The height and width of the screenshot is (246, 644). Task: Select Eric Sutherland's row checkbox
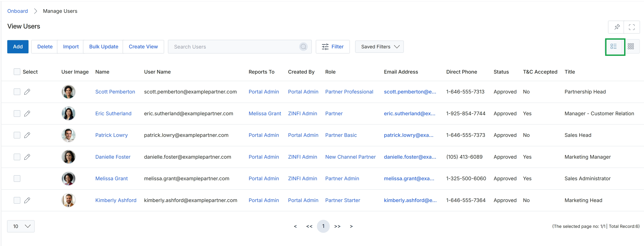pos(17,114)
